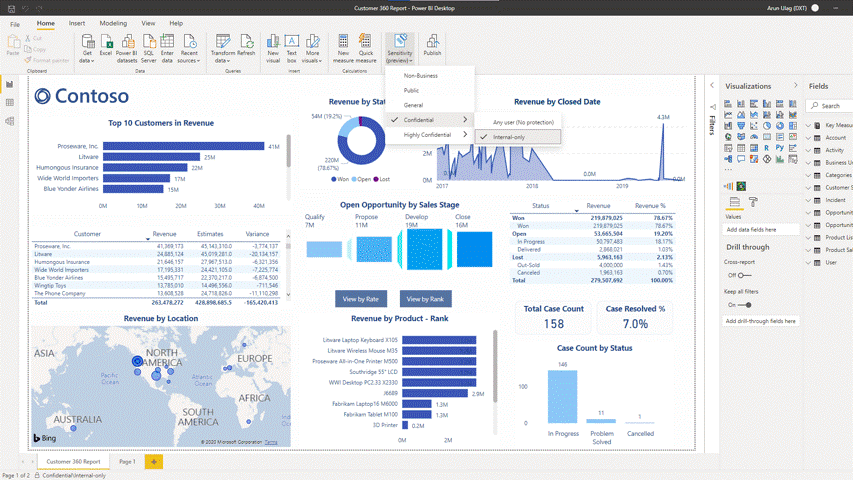Insert a New visual
The image size is (853, 480).
(273, 48)
